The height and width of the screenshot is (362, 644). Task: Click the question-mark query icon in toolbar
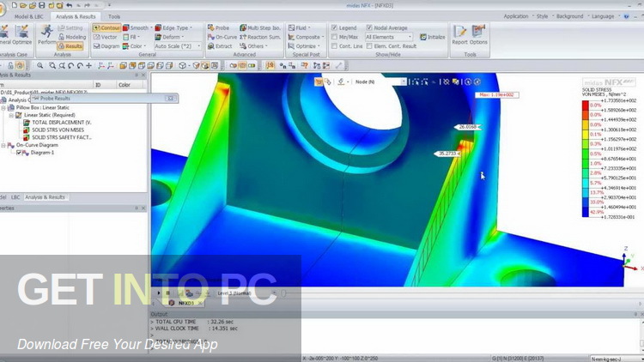click(x=304, y=66)
